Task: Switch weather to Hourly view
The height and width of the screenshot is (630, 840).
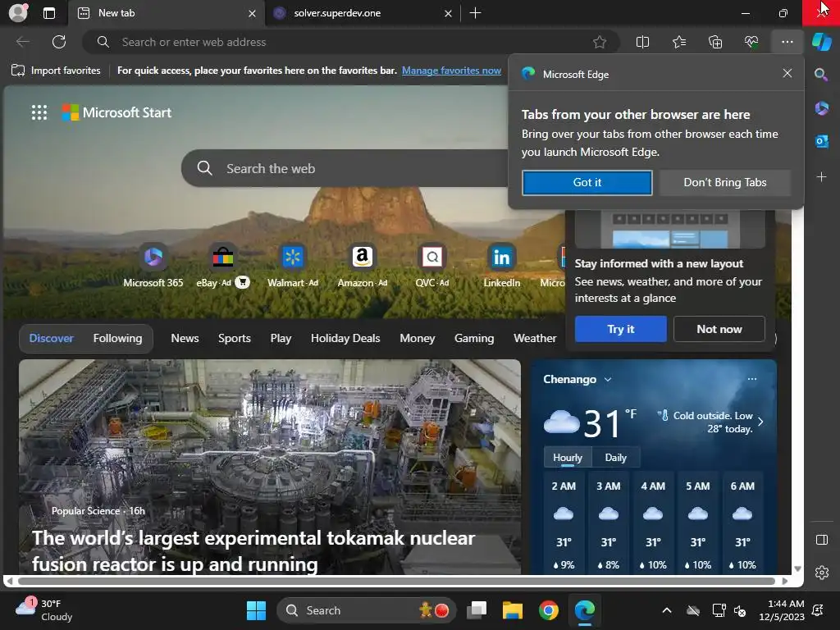Action: pyautogui.click(x=568, y=458)
